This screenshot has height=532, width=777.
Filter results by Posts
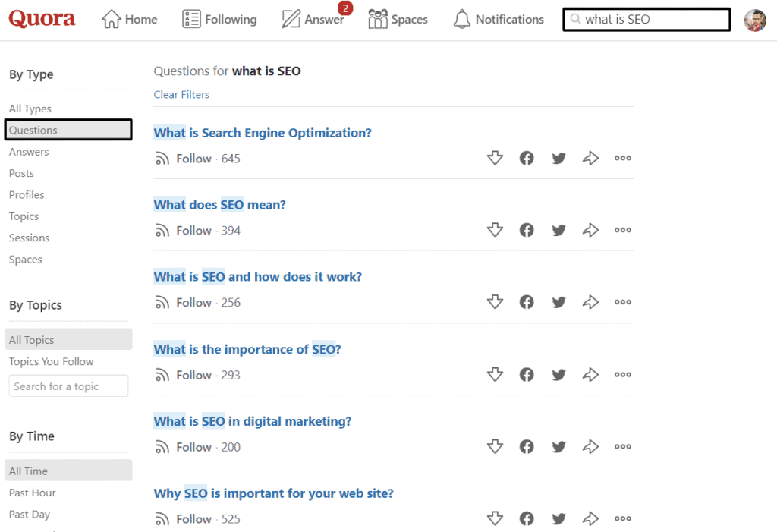[x=22, y=173]
